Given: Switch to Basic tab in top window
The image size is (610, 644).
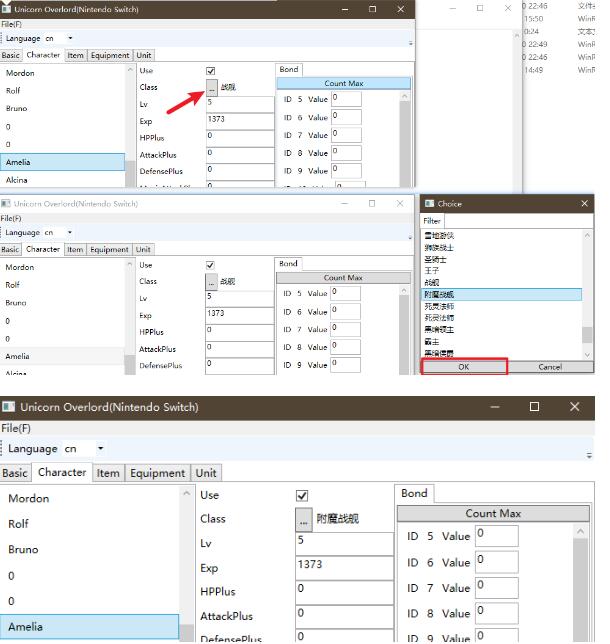Looking at the screenshot, I should 11,55.
